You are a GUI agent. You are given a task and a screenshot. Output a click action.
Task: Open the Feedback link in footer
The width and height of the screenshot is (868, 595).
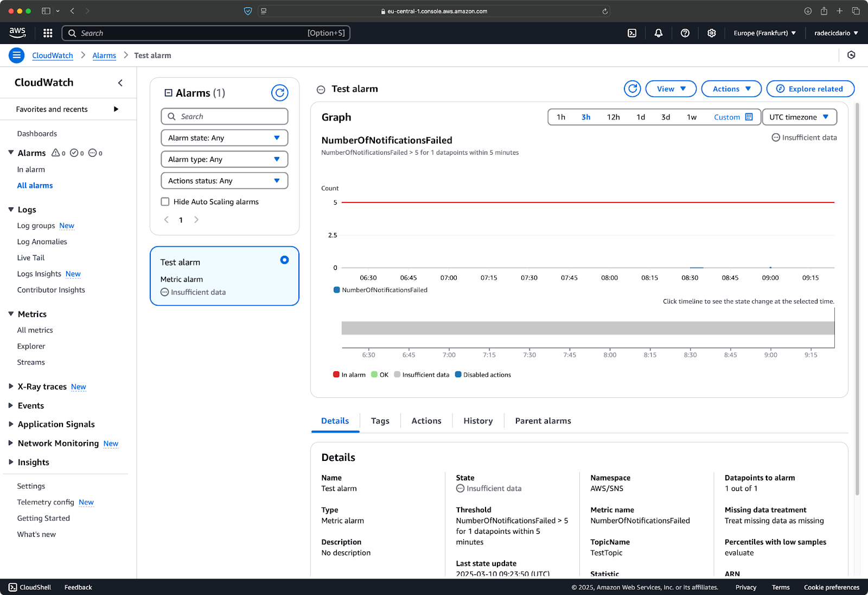click(x=78, y=587)
